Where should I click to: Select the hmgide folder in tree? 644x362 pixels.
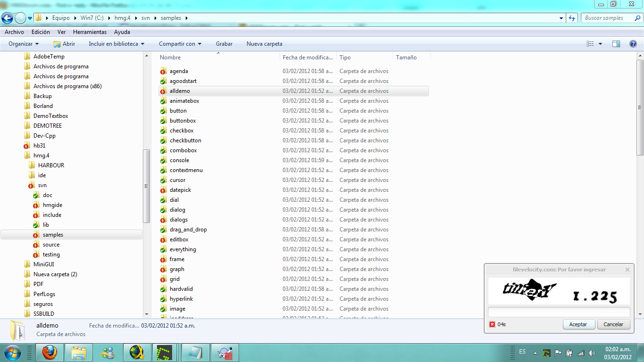[x=52, y=205]
